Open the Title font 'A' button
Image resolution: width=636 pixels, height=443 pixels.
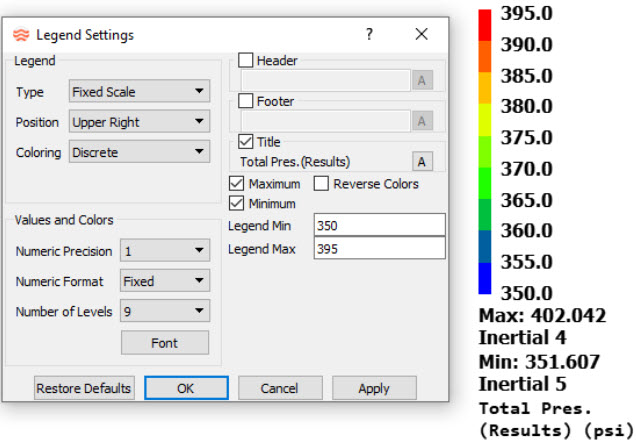pyautogui.click(x=422, y=161)
